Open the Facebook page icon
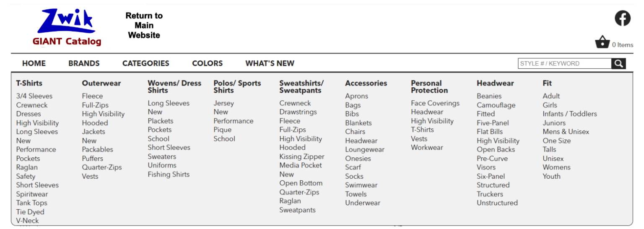Image resolution: width=644 pixels, height=229 pixels. [x=623, y=18]
